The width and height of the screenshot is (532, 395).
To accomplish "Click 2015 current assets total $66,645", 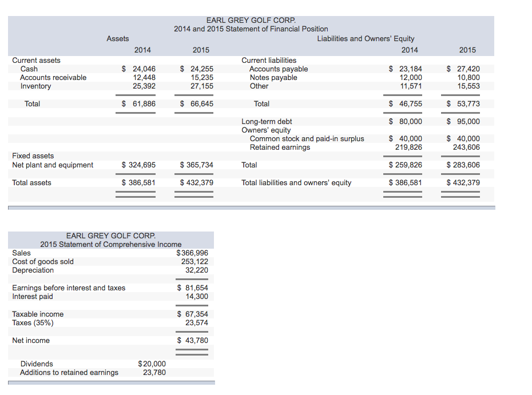I will pyautogui.click(x=196, y=103).
